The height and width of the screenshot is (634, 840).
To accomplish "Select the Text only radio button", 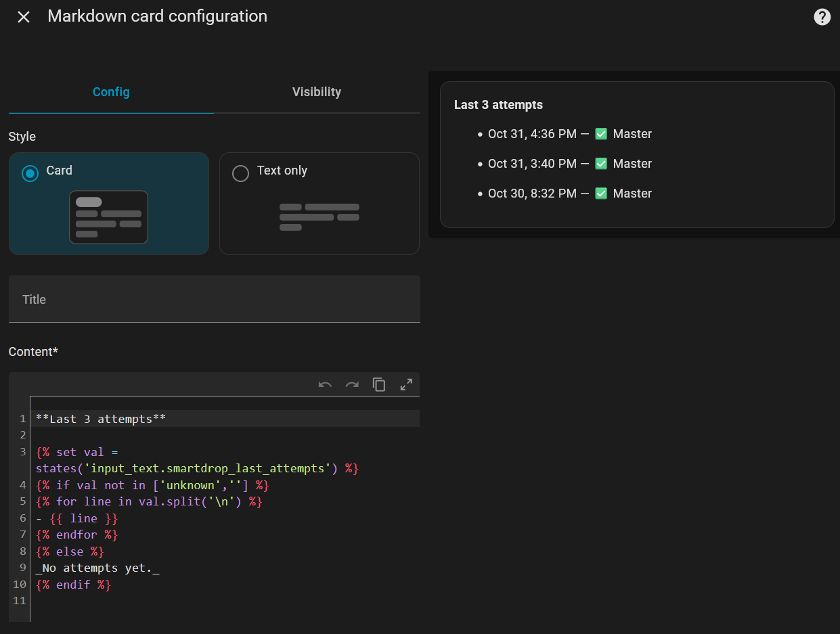I will 240,174.
